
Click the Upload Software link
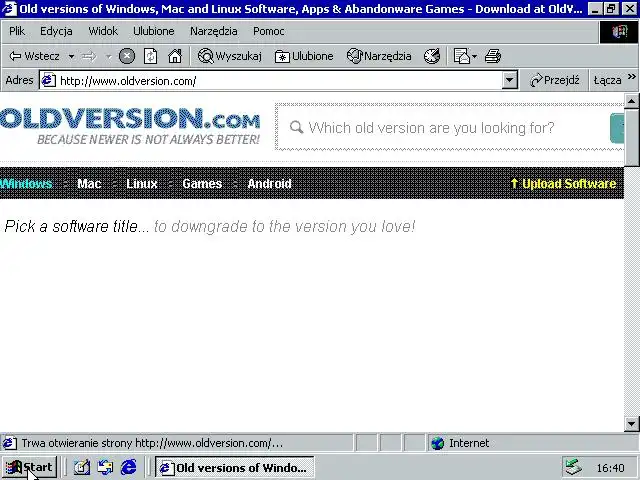563,184
